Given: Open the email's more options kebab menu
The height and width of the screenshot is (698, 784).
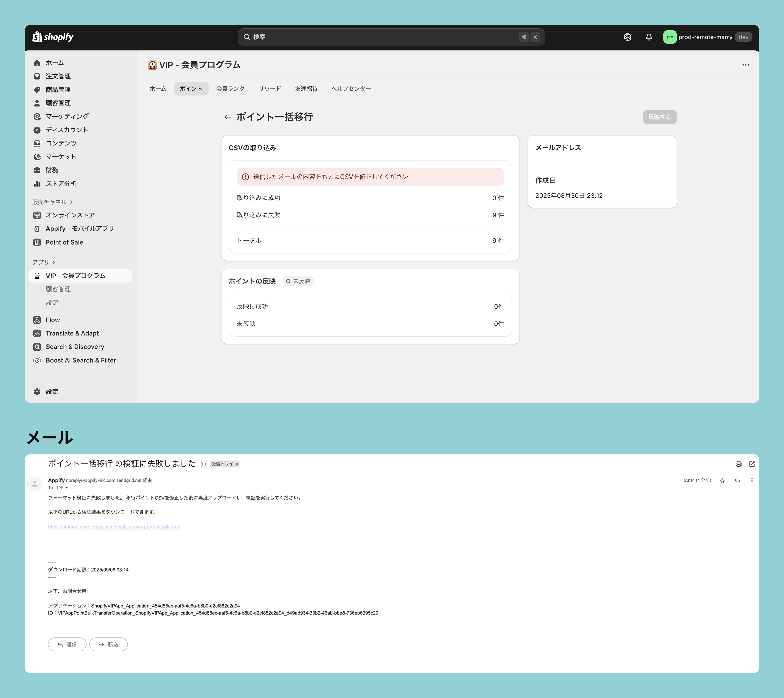Looking at the screenshot, I should 752,481.
